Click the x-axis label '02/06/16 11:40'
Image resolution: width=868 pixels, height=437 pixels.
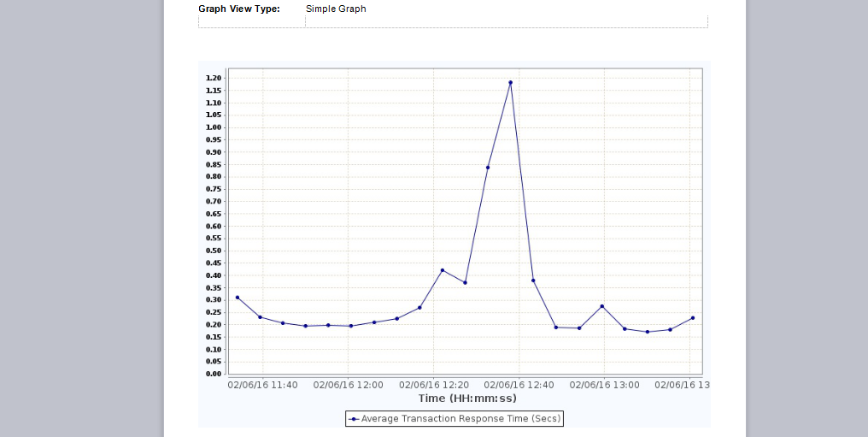[262, 385]
